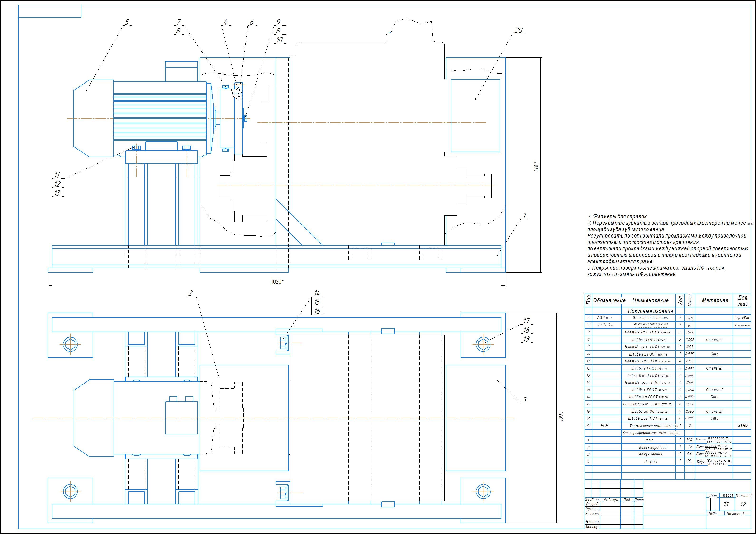Click callout number 1 pointing to the frame
The height and width of the screenshot is (534, 756).
tap(525, 215)
